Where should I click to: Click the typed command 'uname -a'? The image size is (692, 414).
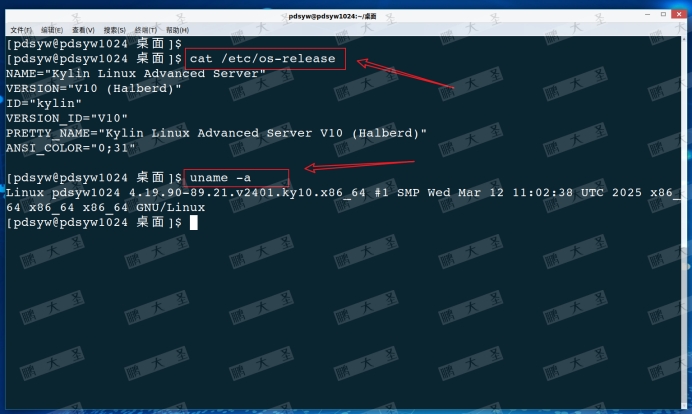(x=220, y=178)
